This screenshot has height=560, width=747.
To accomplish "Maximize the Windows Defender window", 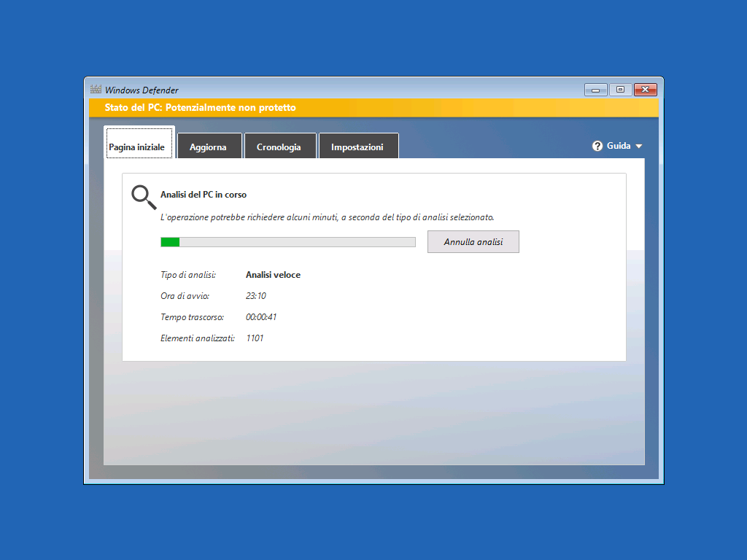I will coord(620,90).
